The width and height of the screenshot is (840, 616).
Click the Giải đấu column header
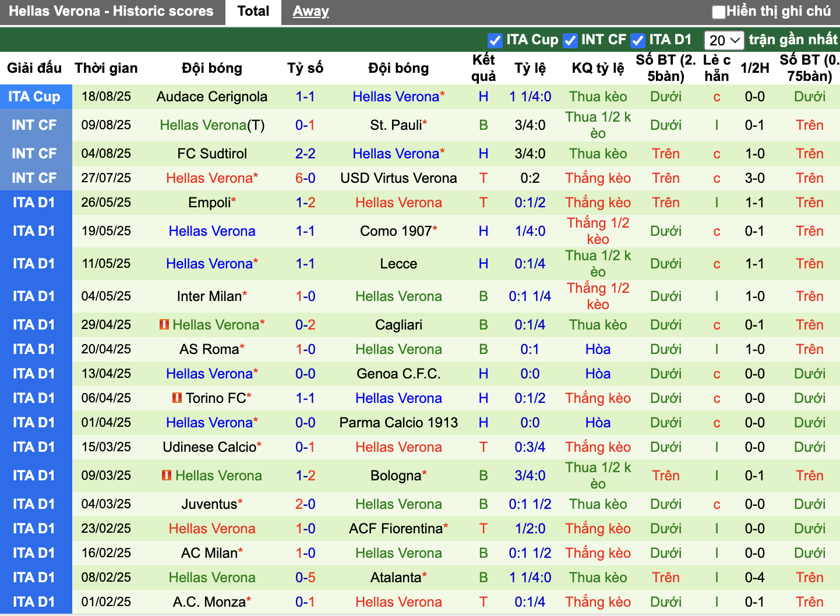coord(34,68)
